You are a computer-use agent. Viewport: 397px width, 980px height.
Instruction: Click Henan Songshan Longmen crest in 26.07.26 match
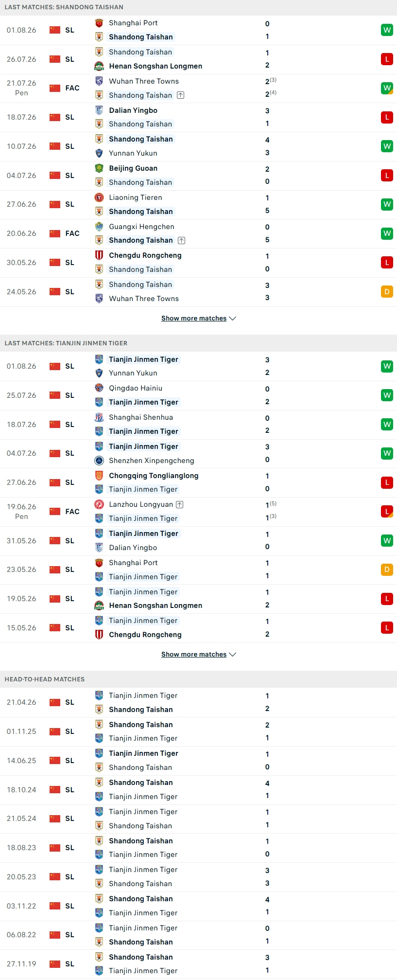[x=99, y=66]
